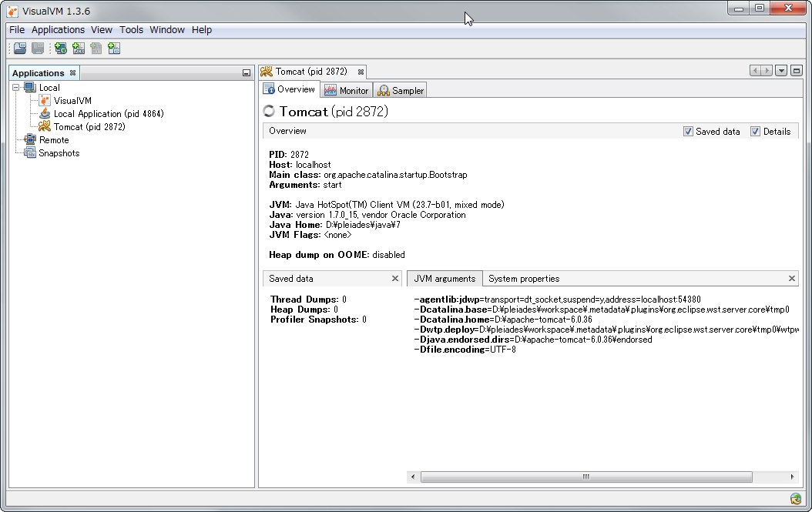
Task: Collapse the Local tree node
Action: click(16, 88)
